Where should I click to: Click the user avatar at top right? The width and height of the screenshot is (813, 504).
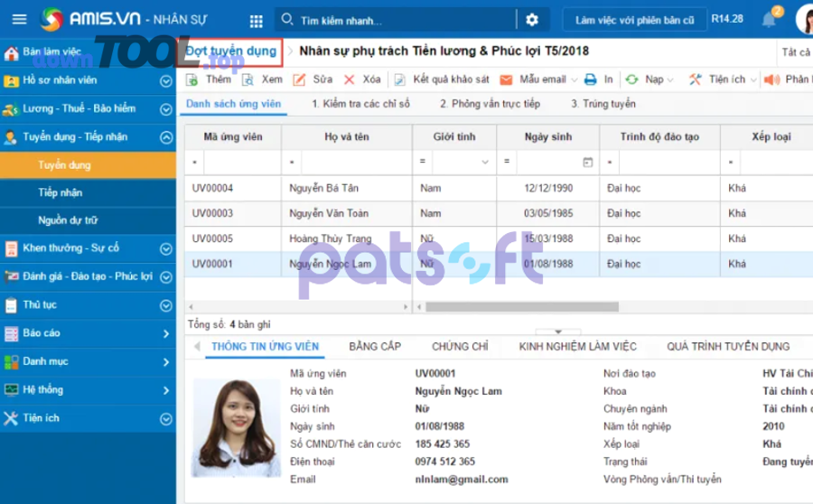click(x=805, y=20)
